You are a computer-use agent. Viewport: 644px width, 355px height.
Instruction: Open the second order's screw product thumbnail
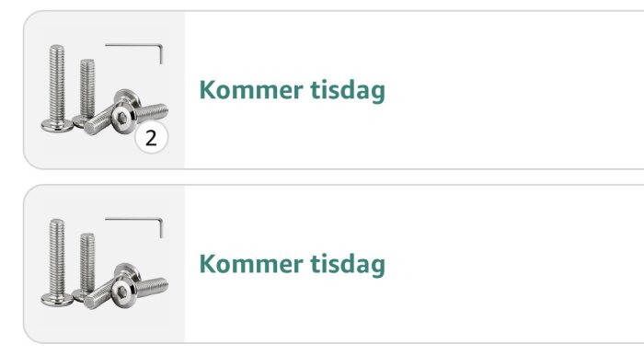coord(104,264)
